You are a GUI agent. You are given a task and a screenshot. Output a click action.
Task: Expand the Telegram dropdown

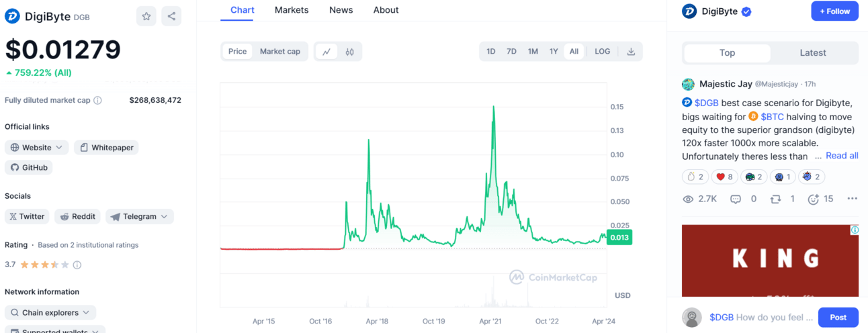click(x=140, y=217)
